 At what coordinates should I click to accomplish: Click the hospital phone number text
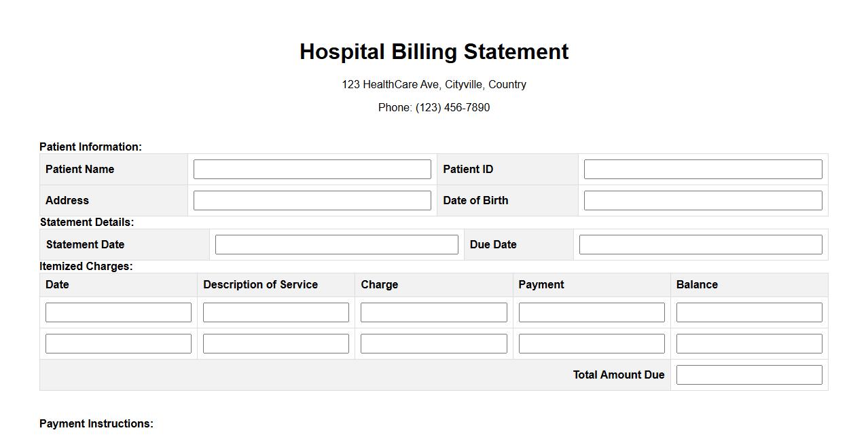(x=434, y=108)
